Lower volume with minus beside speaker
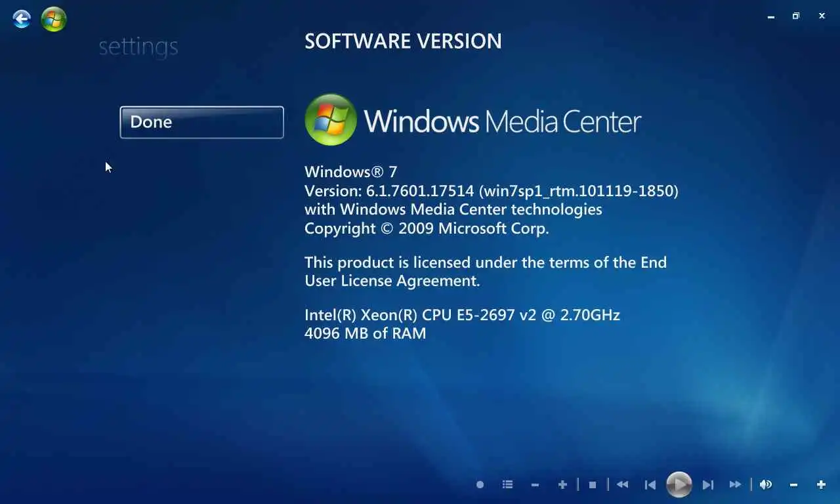 793,484
